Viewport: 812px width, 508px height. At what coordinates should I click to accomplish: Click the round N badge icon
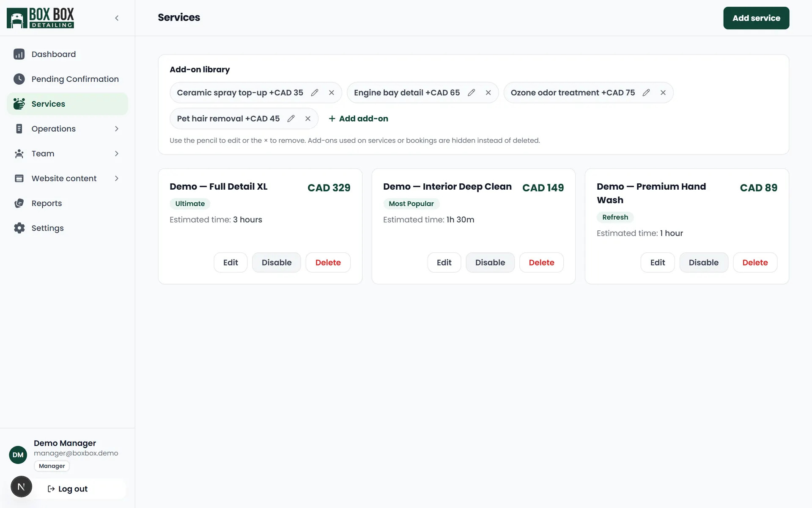[21, 487]
